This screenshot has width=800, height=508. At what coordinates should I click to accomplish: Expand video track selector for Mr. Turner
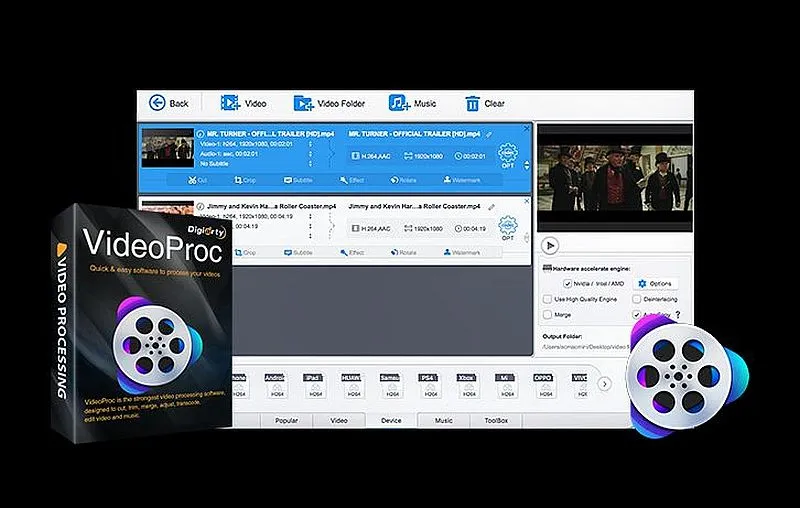coord(310,144)
